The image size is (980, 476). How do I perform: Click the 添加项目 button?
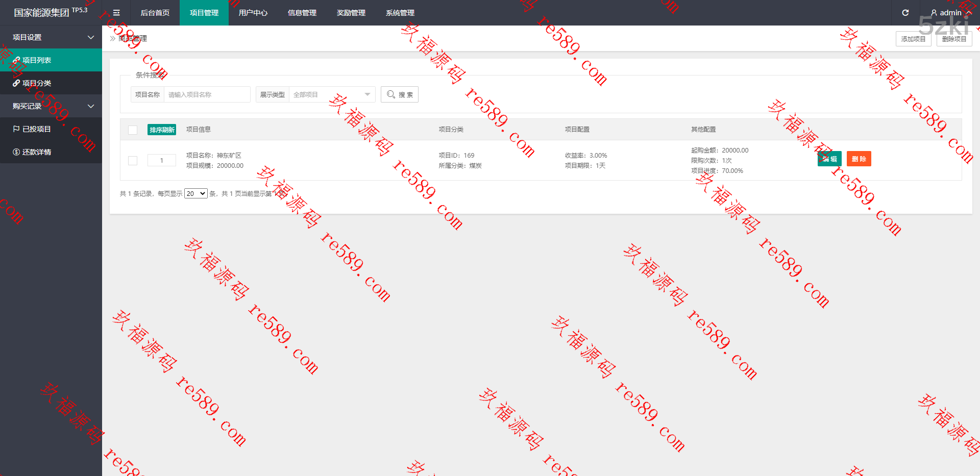pyautogui.click(x=913, y=39)
